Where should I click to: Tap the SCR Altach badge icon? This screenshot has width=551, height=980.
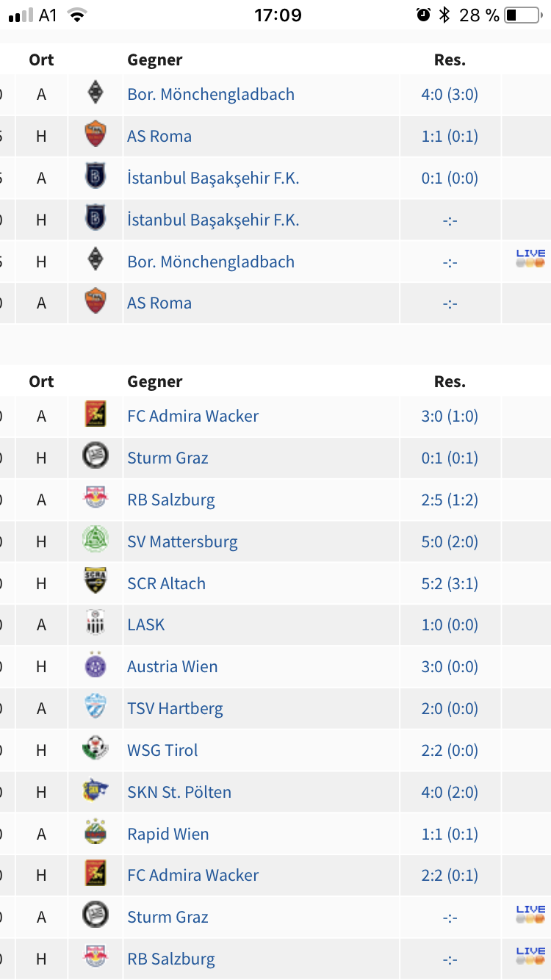pos(96,583)
